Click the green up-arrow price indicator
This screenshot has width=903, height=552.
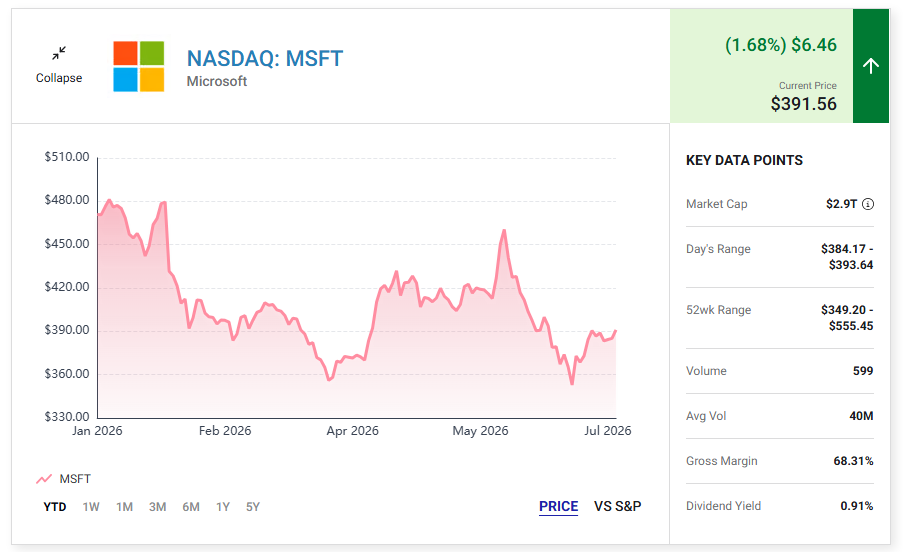tap(871, 66)
